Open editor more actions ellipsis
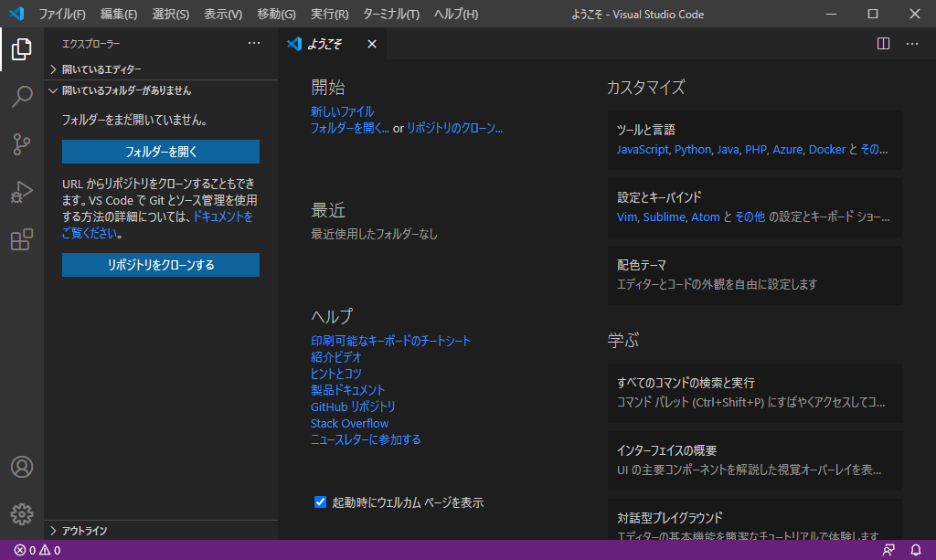The width and height of the screenshot is (936, 560). coord(912,44)
